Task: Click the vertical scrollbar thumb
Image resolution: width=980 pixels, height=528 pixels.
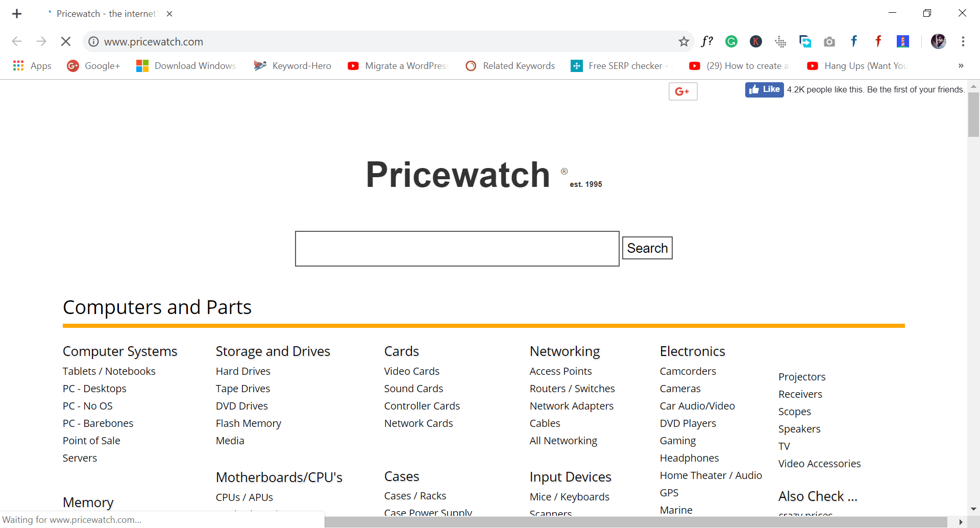Action: pyautogui.click(x=973, y=115)
